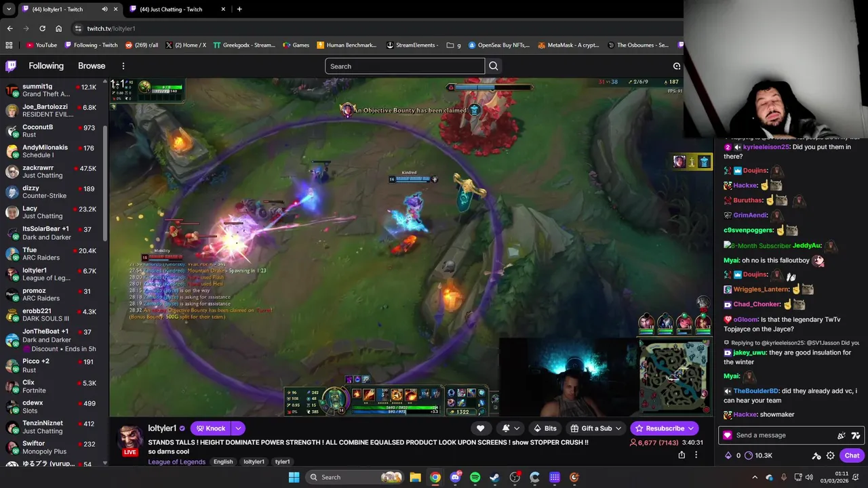Click the tyler1 stream tag
Screen dimensions: 868x488
(283, 462)
